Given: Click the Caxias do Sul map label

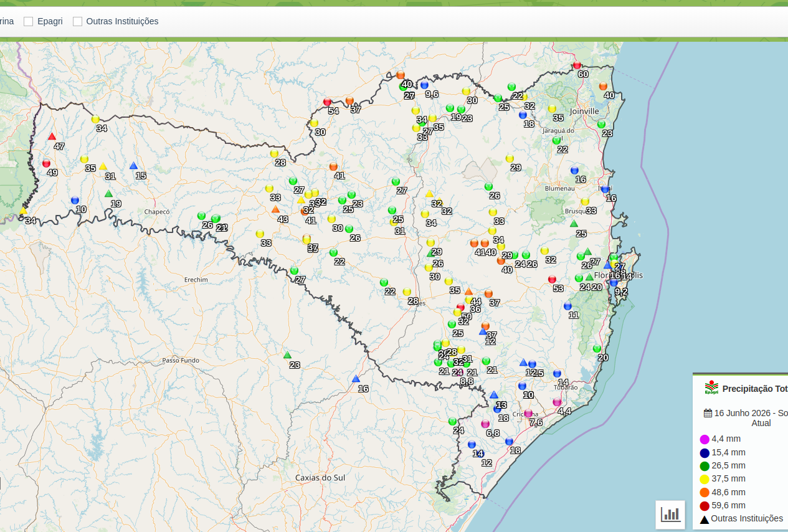Looking at the screenshot, I should click(x=320, y=478).
